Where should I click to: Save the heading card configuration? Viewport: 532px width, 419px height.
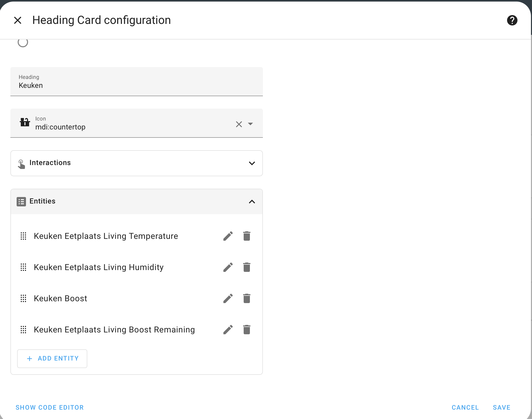click(501, 407)
